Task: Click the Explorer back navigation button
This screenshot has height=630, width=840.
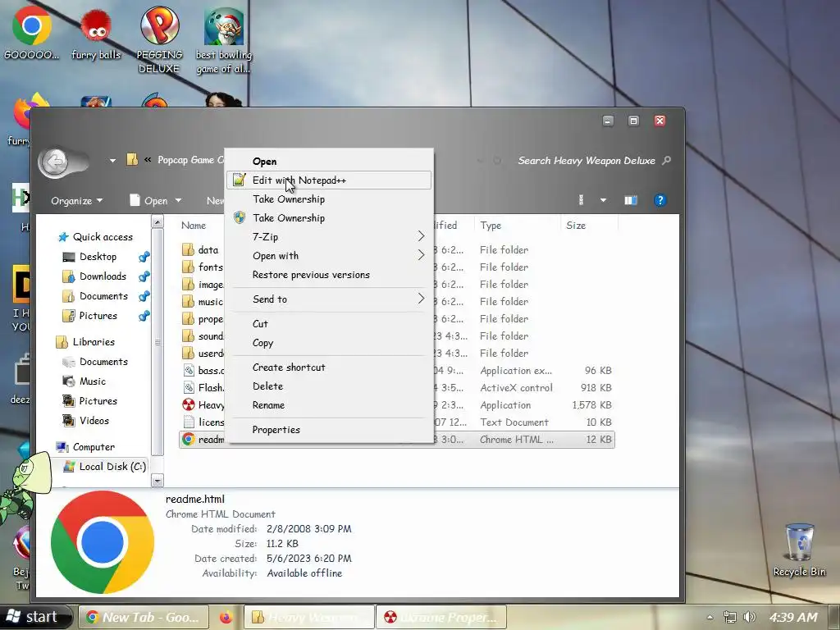Action: point(55,162)
